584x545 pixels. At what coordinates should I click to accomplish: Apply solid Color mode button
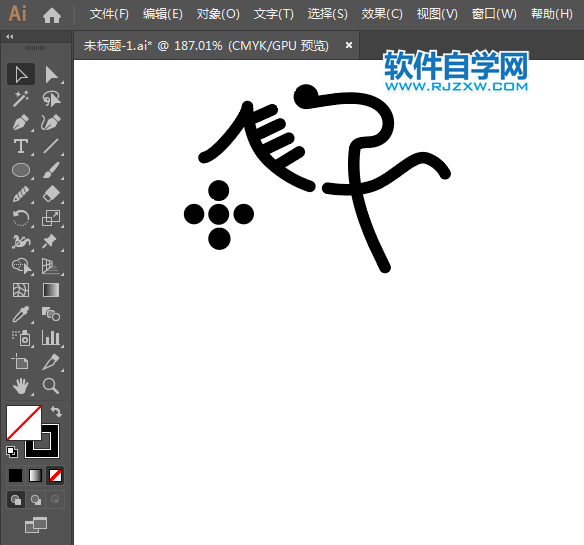16,475
